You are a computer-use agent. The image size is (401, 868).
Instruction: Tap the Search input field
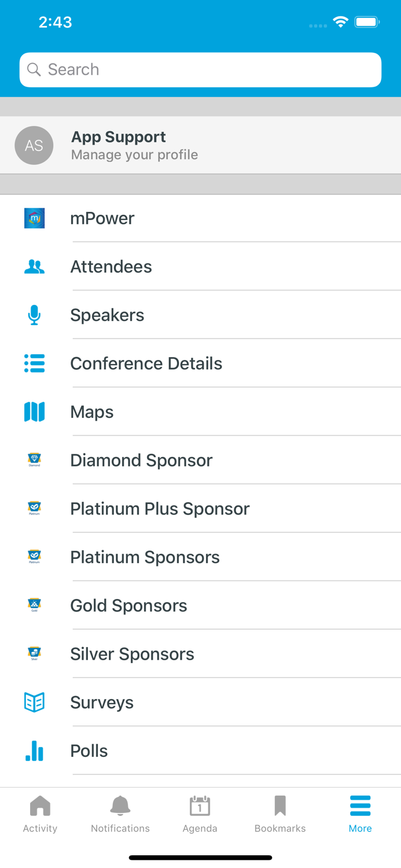click(200, 69)
